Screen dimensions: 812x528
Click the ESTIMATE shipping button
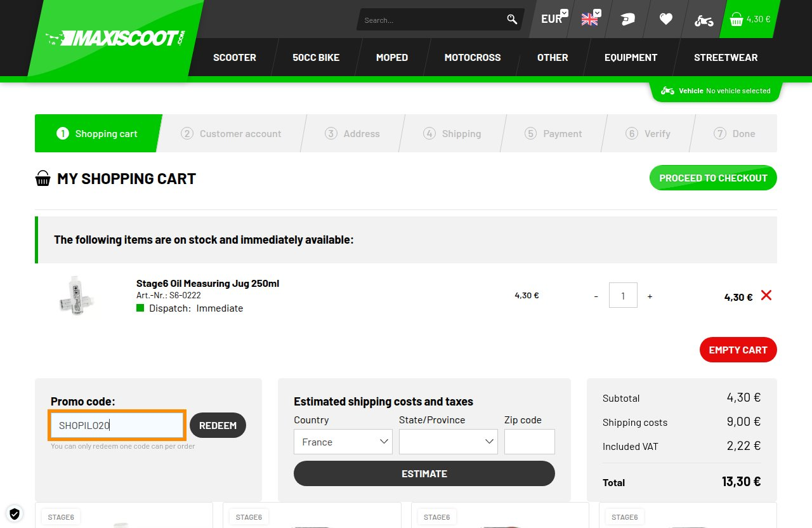click(x=424, y=473)
